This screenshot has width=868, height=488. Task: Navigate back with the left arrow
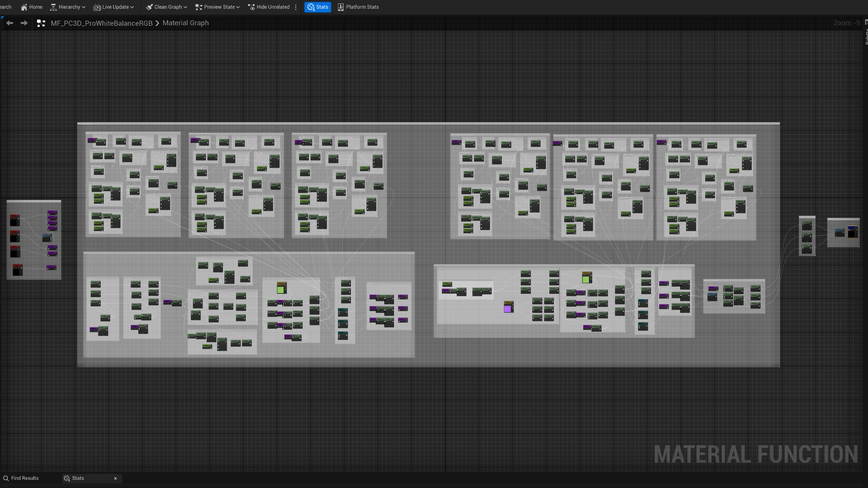point(9,23)
